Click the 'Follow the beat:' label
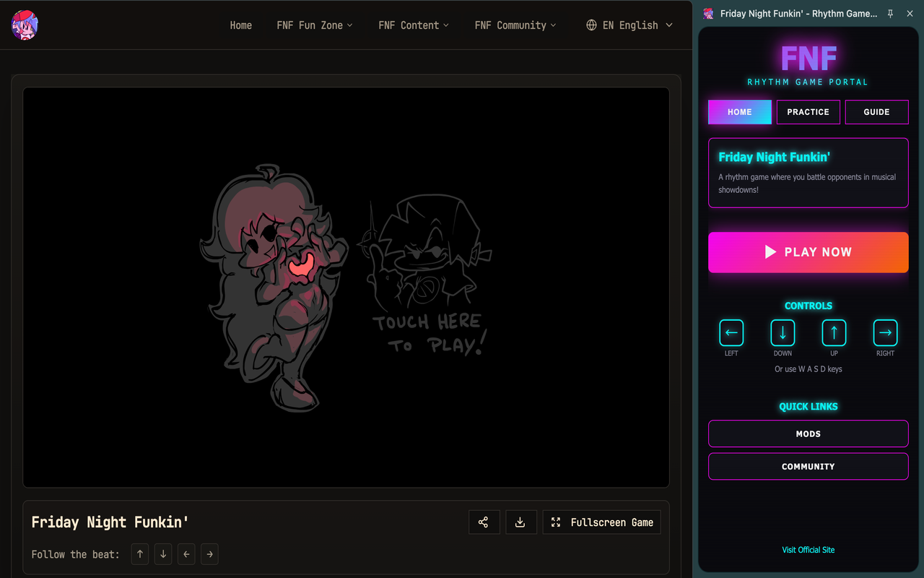The width and height of the screenshot is (924, 578). coord(76,554)
